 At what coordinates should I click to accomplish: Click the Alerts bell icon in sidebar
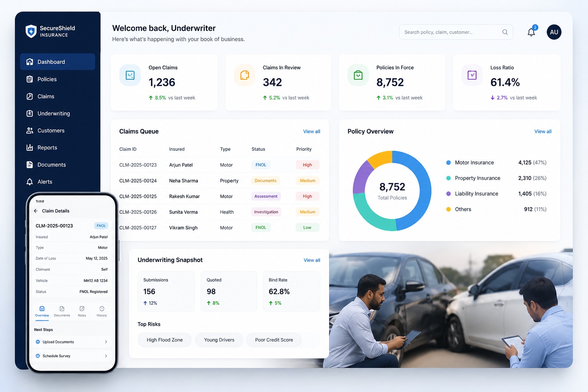29,182
